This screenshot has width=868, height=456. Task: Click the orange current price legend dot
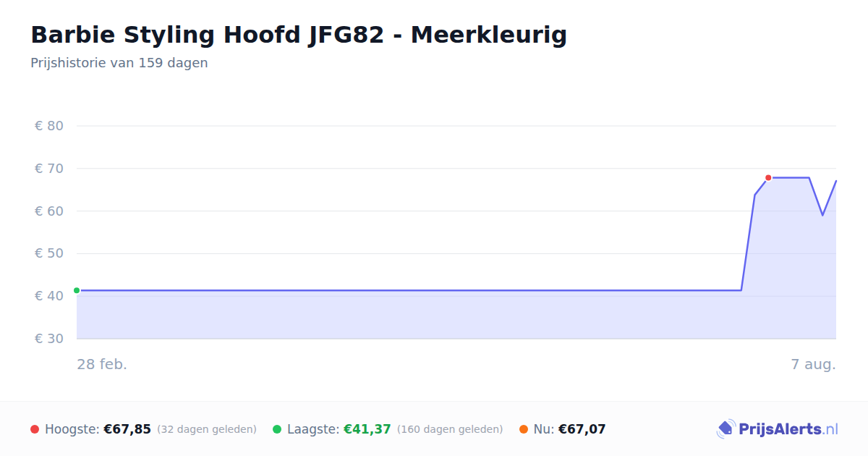pos(524,429)
